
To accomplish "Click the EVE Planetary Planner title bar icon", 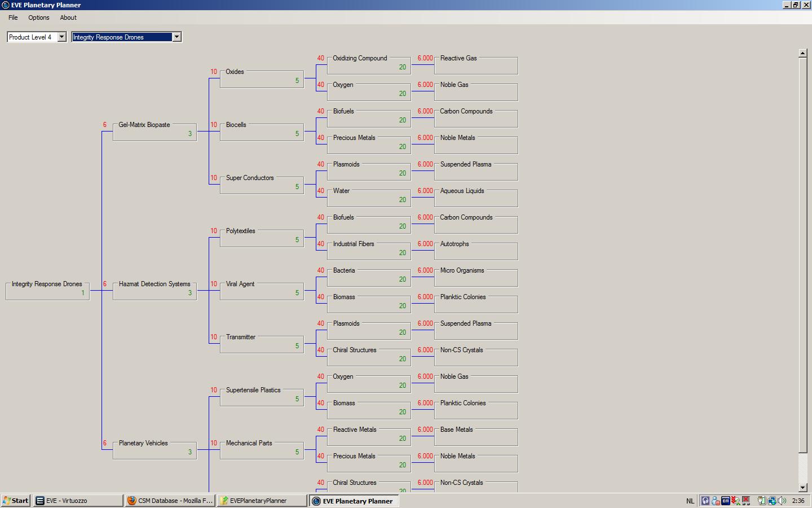I will point(6,5).
